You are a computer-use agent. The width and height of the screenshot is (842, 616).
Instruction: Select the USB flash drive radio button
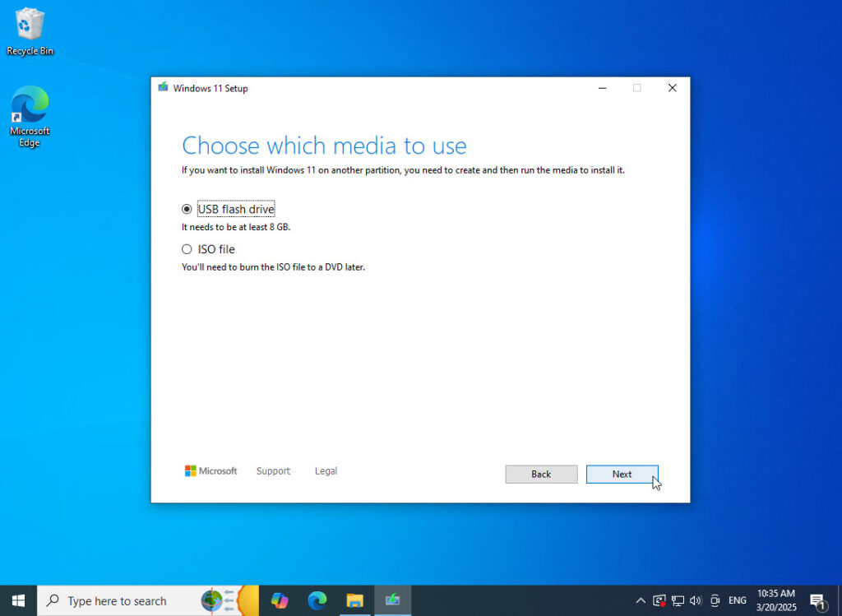(187, 209)
